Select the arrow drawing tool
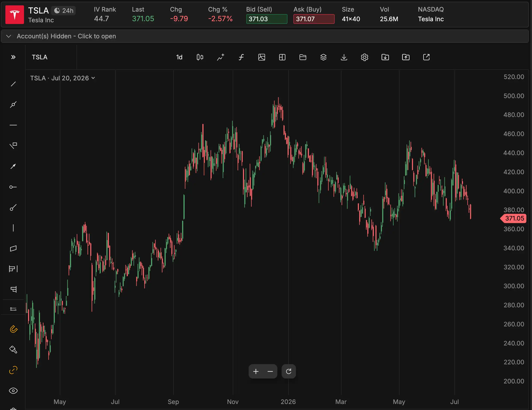 coord(13,166)
